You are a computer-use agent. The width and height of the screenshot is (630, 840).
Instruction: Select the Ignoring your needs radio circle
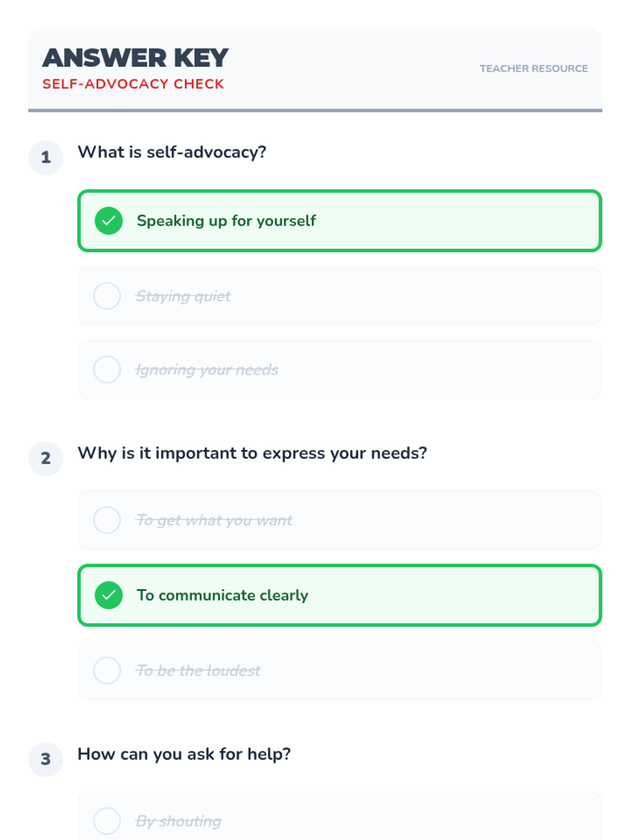point(107,370)
